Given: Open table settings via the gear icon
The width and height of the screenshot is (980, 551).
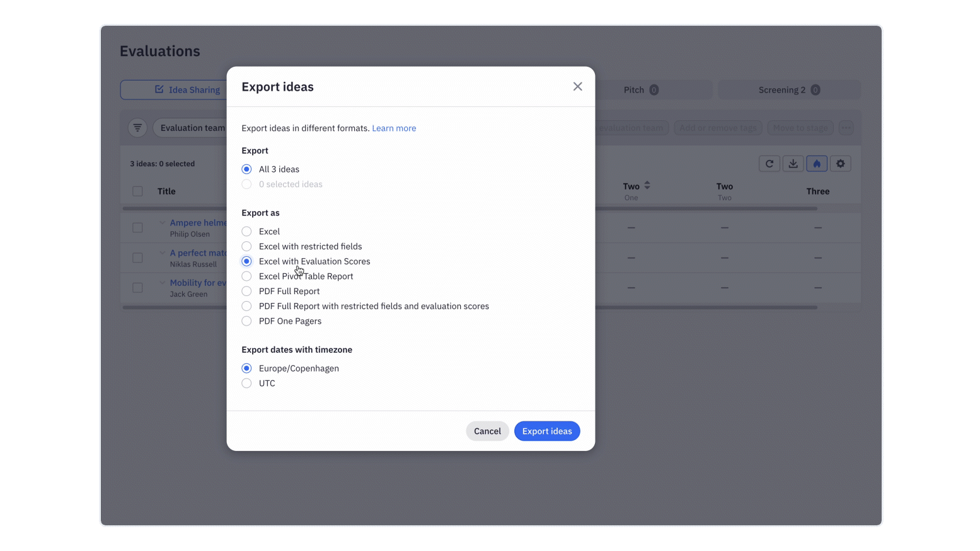Looking at the screenshot, I should point(840,163).
